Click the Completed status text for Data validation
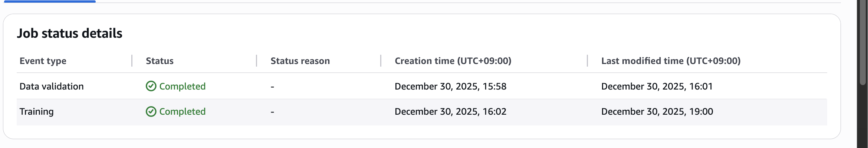 (182, 86)
